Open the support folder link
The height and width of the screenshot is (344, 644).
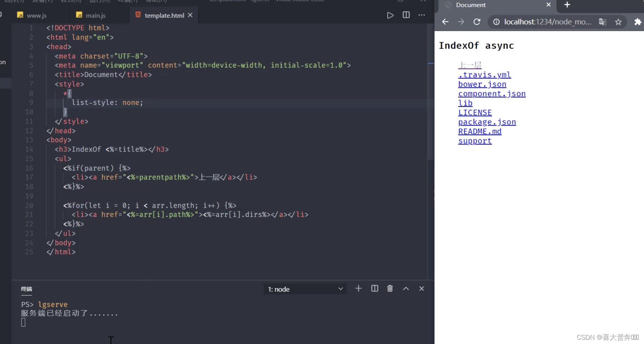(475, 141)
